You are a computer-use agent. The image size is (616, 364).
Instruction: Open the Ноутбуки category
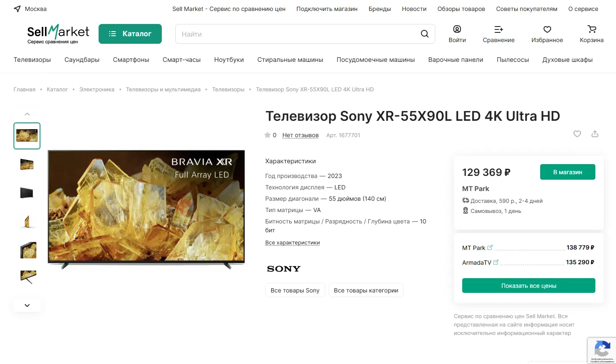click(229, 60)
